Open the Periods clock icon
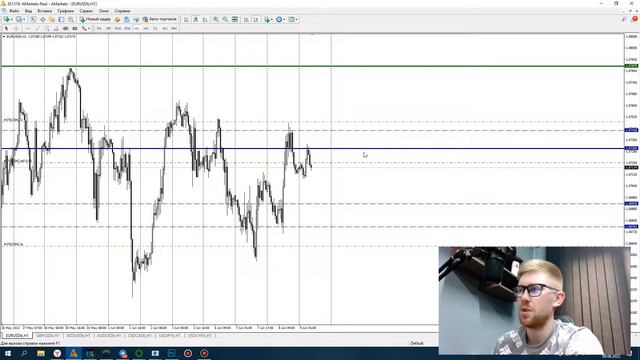 pos(279,19)
